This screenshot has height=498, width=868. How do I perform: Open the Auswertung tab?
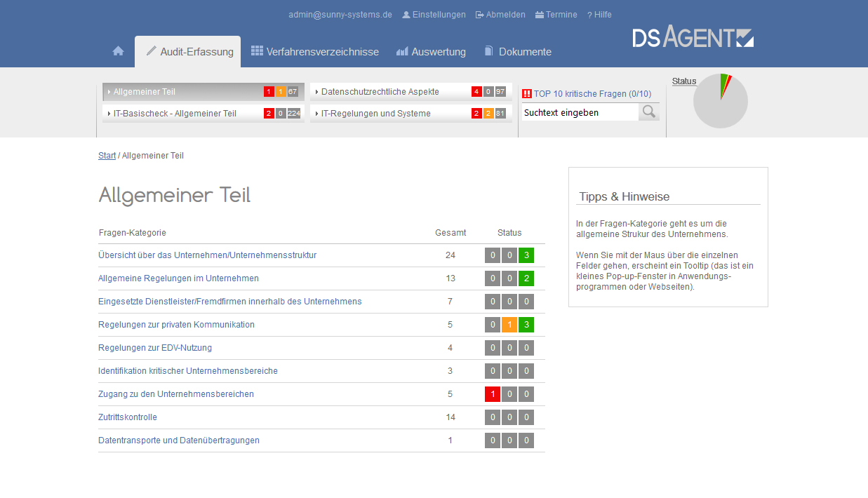coord(431,52)
